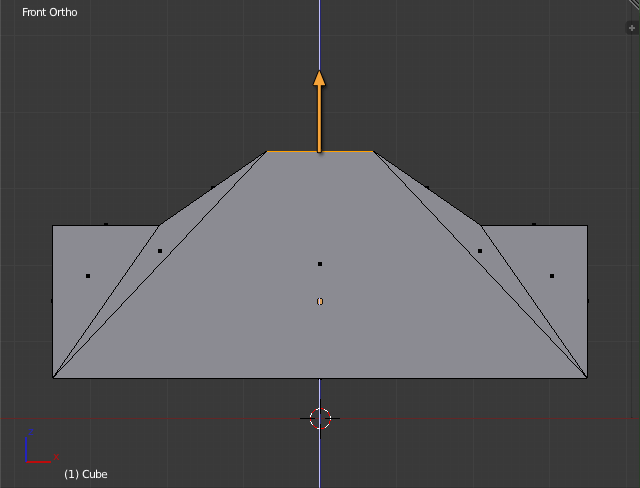640x488 pixels.
Task: Select the far-right face center dot
Action: point(552,276)
